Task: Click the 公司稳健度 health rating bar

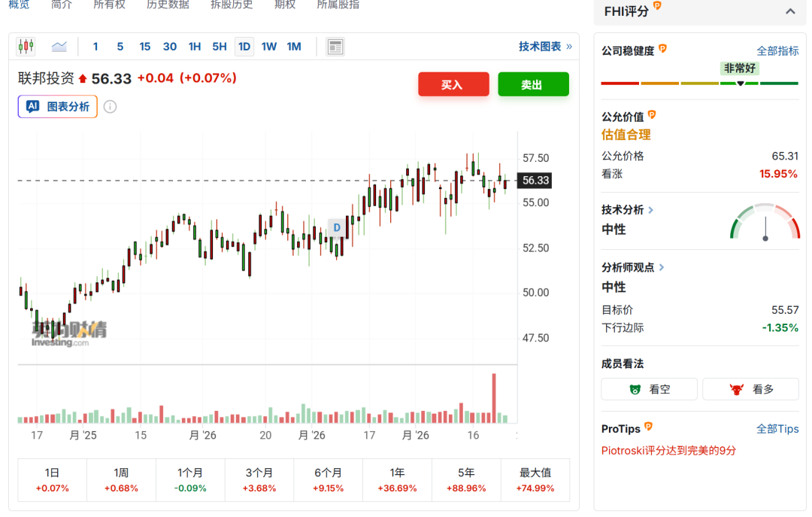Action: tap(699, 83)
